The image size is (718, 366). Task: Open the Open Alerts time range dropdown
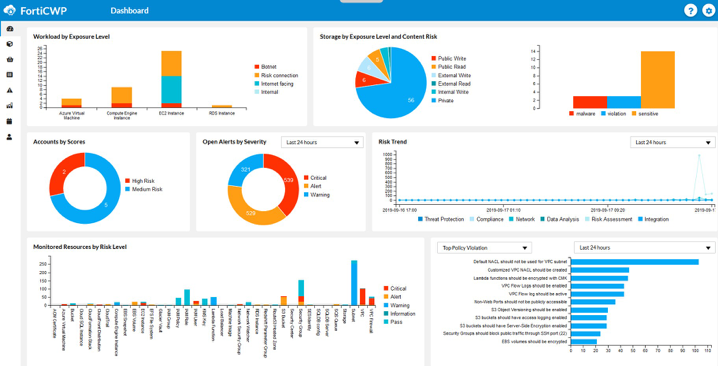coord(322,142)
